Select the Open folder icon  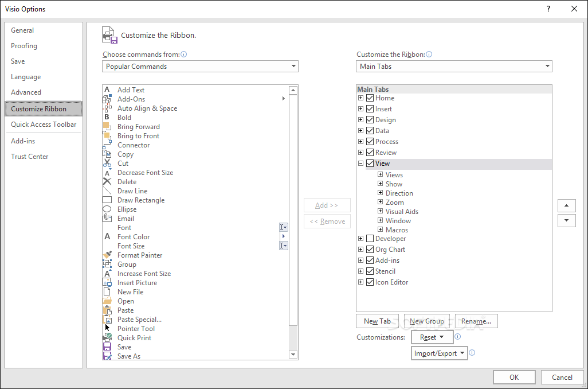click(107, 301)
